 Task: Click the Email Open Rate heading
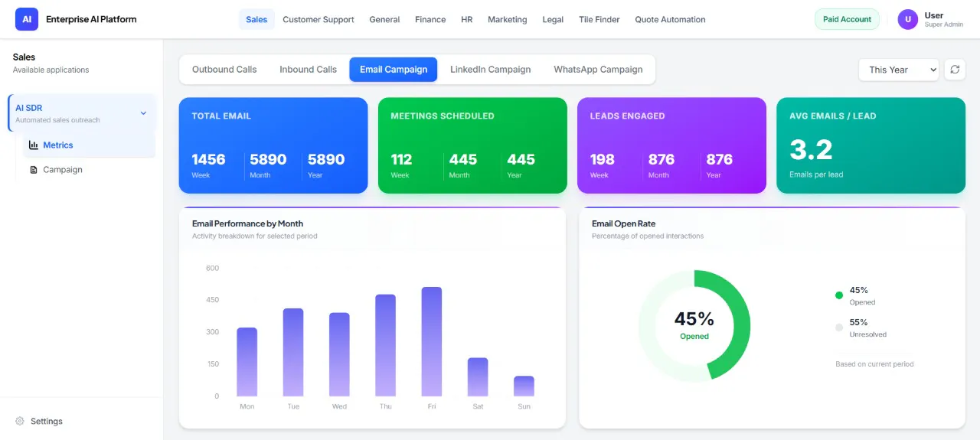(623, 223)
